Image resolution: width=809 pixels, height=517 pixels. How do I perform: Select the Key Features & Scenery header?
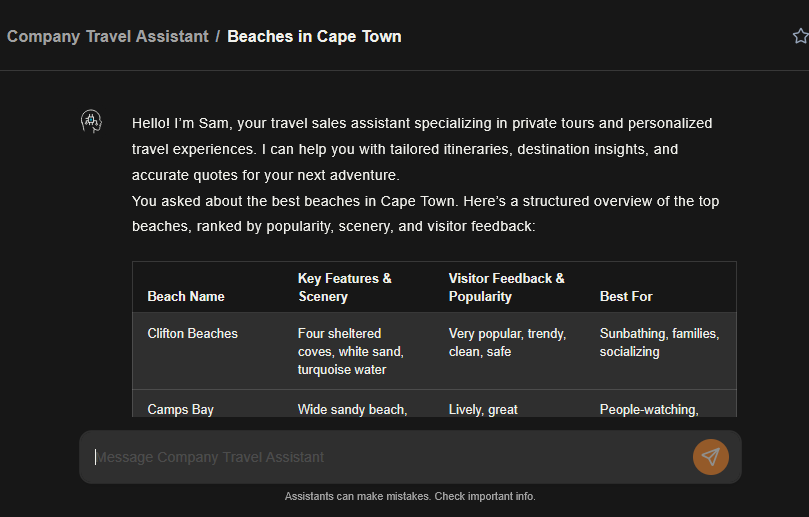pos(345,287)
